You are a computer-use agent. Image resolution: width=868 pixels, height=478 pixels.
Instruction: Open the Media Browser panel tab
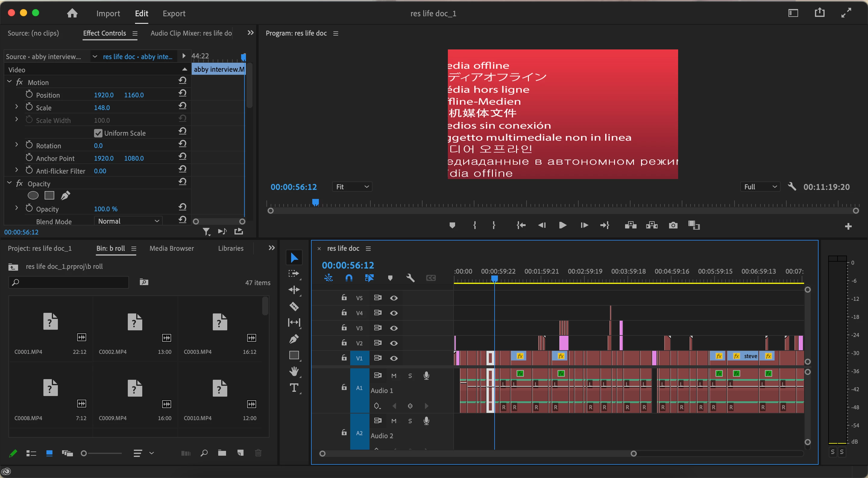pyautogui.click(x=171, y=248)
